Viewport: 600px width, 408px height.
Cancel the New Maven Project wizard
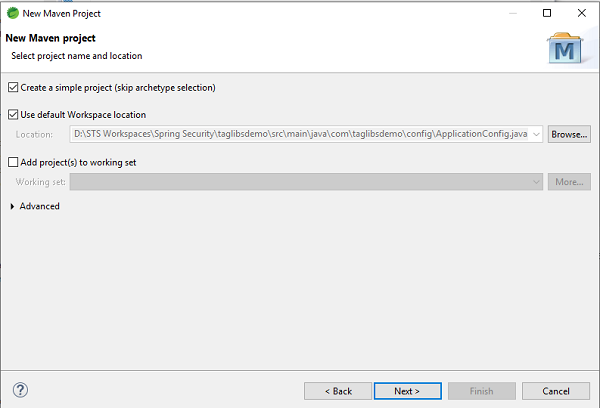[x=553, y=391]
